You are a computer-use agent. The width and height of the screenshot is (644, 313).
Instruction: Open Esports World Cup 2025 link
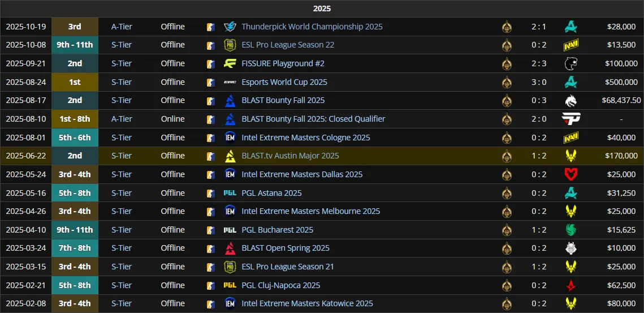(284, 82)
